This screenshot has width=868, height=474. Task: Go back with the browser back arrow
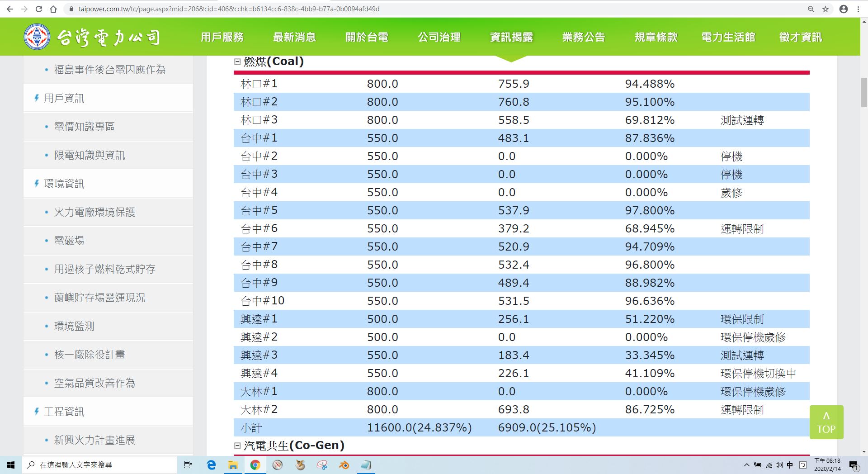pos(11,9)
